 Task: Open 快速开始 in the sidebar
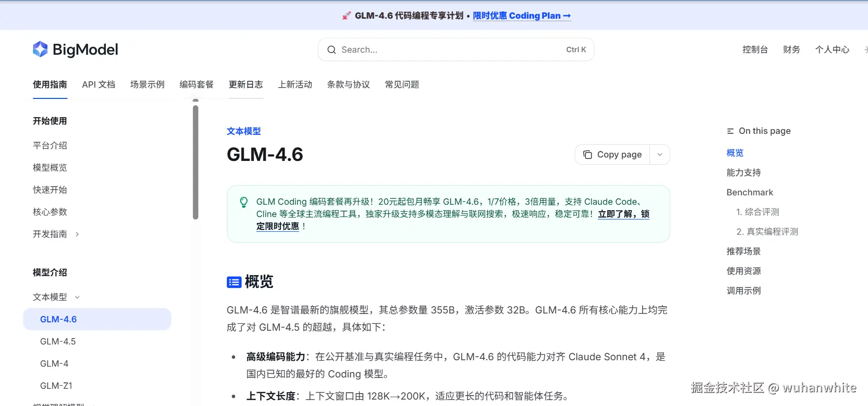[x=50, y=190]
